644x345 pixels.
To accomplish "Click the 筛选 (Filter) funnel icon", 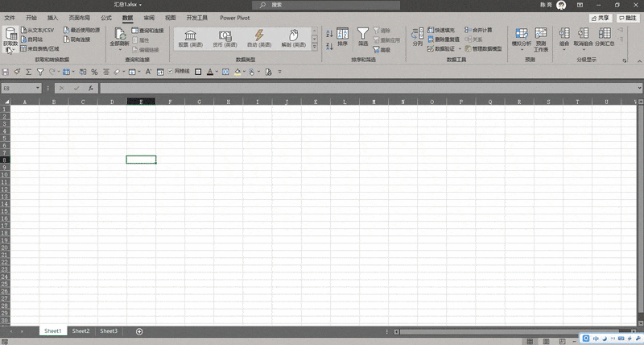I will click(363, 35).
